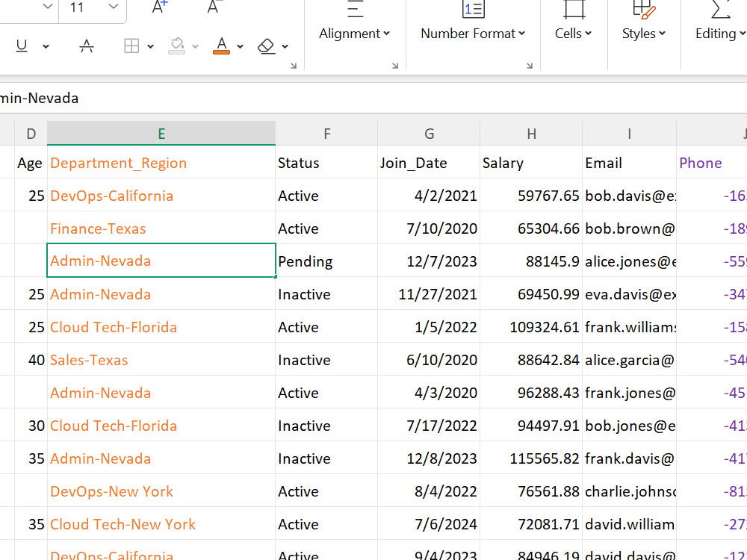This screenshot has width=747, height=560.
Task: Select column G header
Action: pyautogui.click(x=430, y=134)
